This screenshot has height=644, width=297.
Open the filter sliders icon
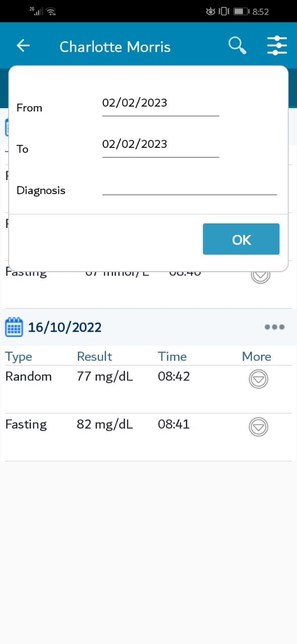coord(277,45)
